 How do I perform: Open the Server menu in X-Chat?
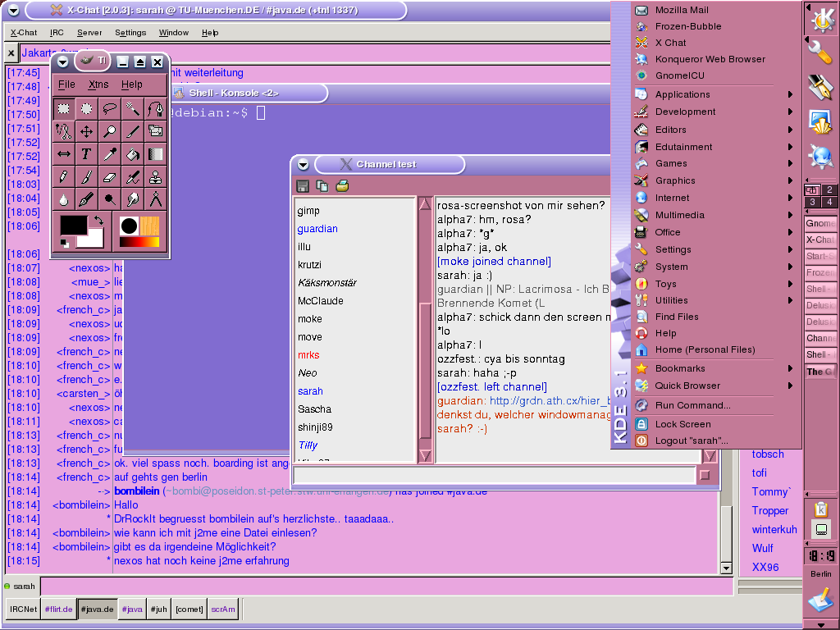coord(89,33)
